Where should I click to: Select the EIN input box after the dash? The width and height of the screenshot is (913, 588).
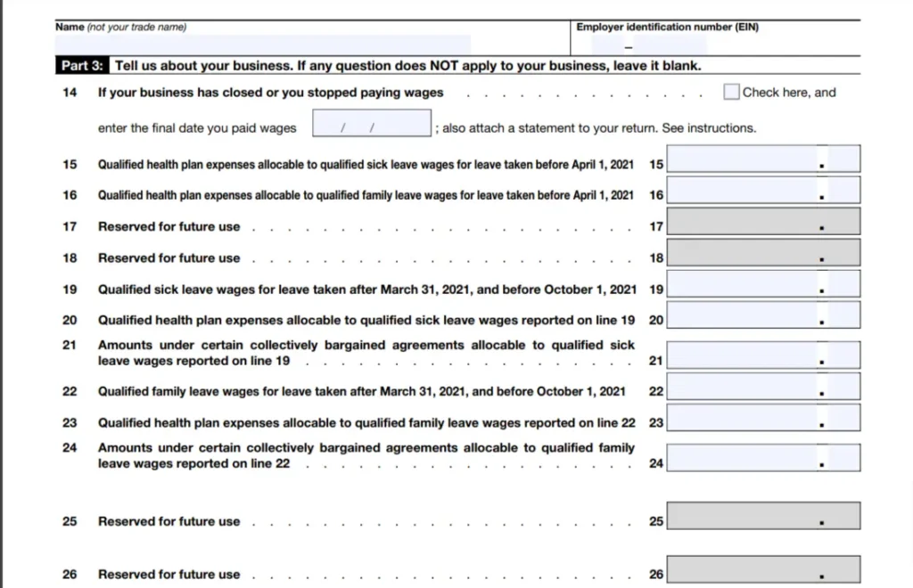click(x=670, y=45)
